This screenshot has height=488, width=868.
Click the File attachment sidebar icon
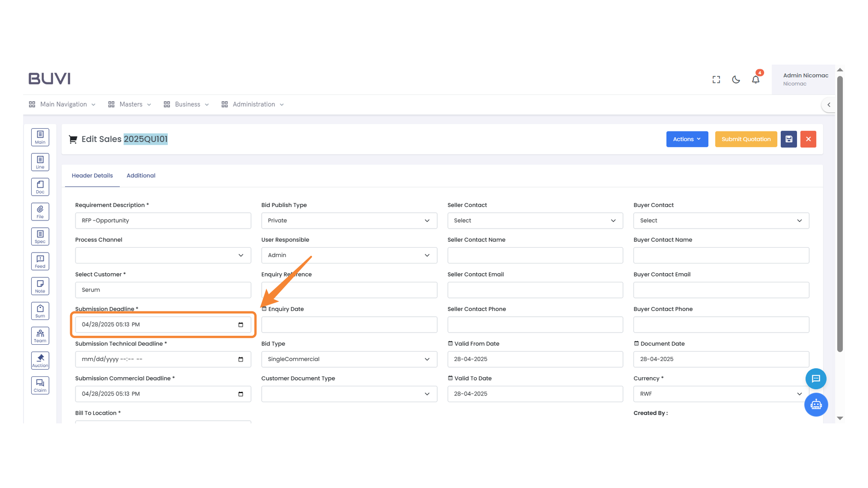pos(40,212)
